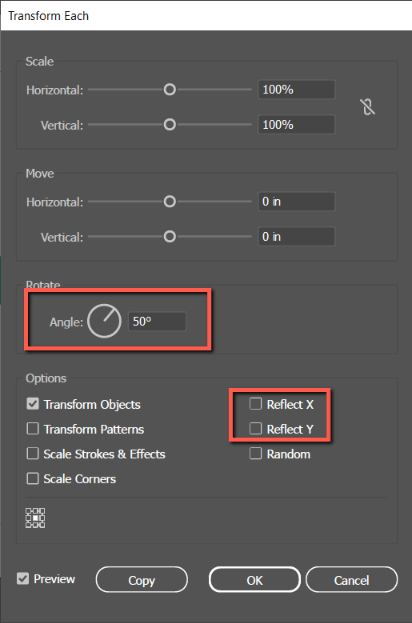Check the Reflect X option

point(255,404)
